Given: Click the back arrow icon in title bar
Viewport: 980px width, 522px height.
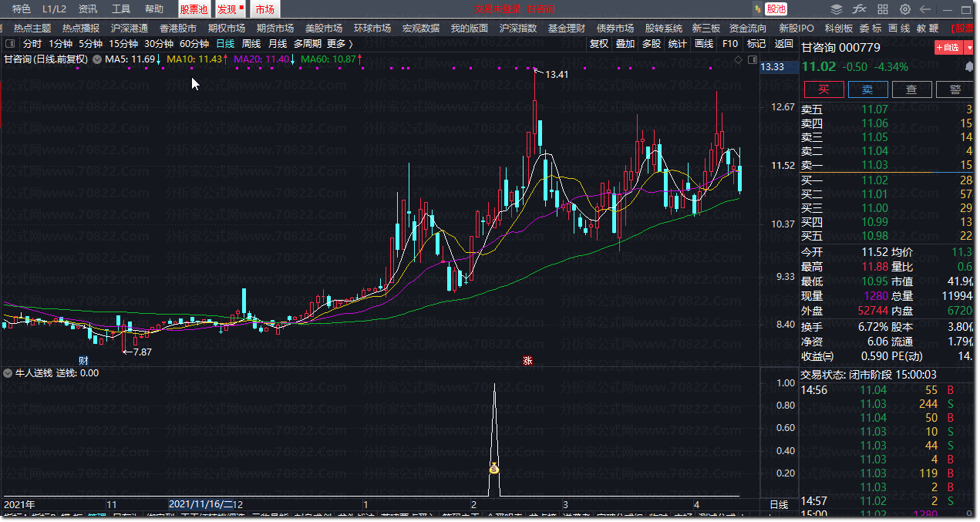Looking at the screenshot, I should [x=926, y=9].
